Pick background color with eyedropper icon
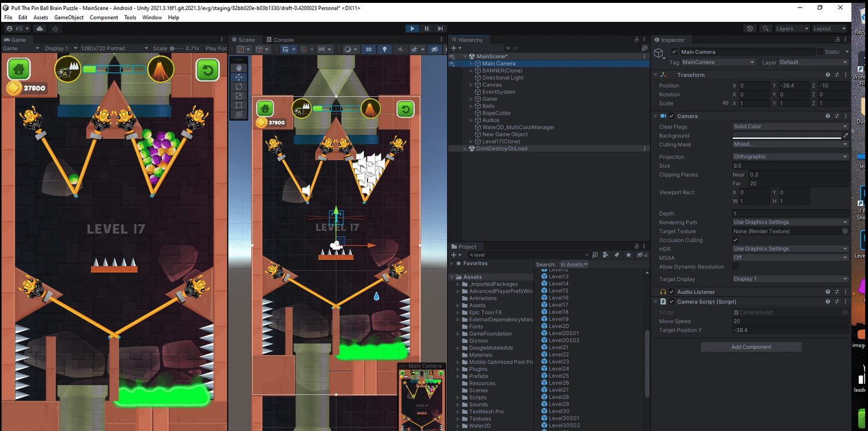The image size is (868, 431). (x=845, y=135)
